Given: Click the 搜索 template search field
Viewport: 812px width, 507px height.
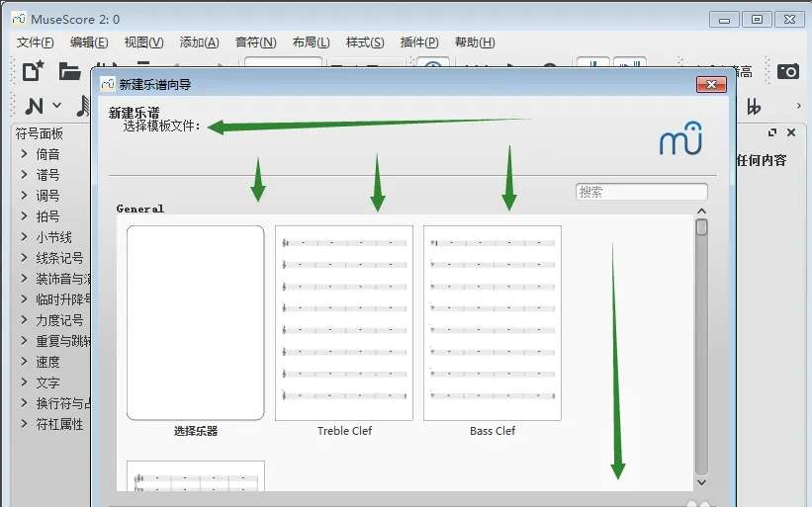Looking at the screenshot, I should point(641,192).
